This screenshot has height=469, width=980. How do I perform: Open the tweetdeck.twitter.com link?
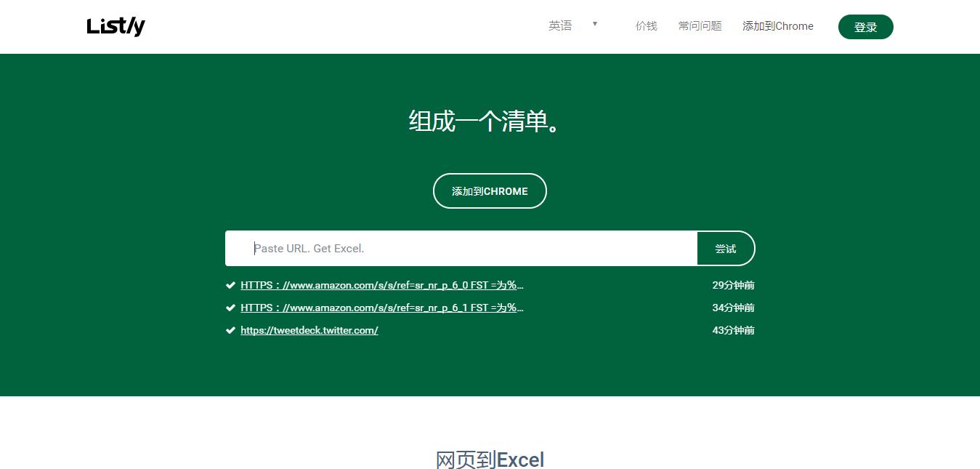(309, 329)
